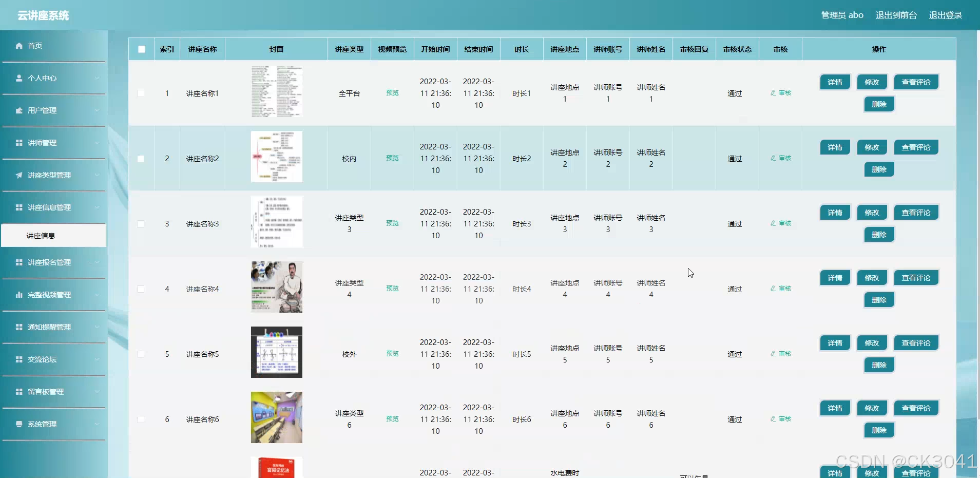
Task: Click the grid icon beside 留言板管理
Action: pos(19,392)
